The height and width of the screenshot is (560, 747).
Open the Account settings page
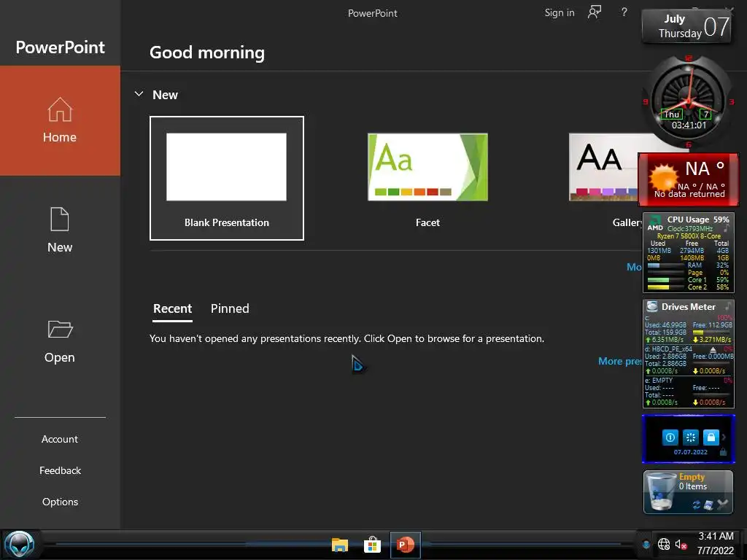point(60,439)
